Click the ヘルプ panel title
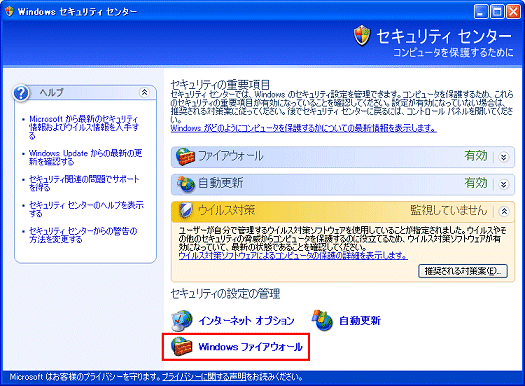The width and height of the screenshot is (525, 386). tap(51, 92)
